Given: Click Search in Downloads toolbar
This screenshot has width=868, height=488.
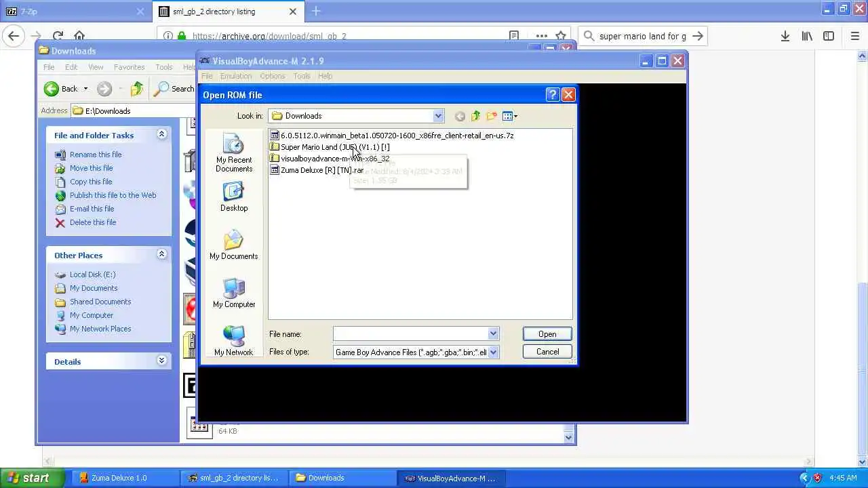Looking at the screenshot, I should 174,89.
